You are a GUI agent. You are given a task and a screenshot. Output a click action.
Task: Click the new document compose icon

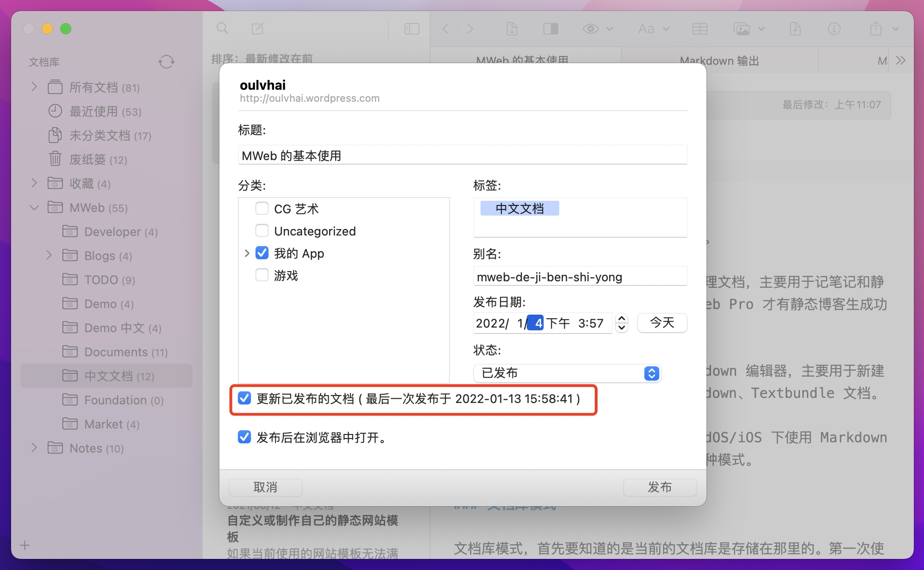[257, 29]
